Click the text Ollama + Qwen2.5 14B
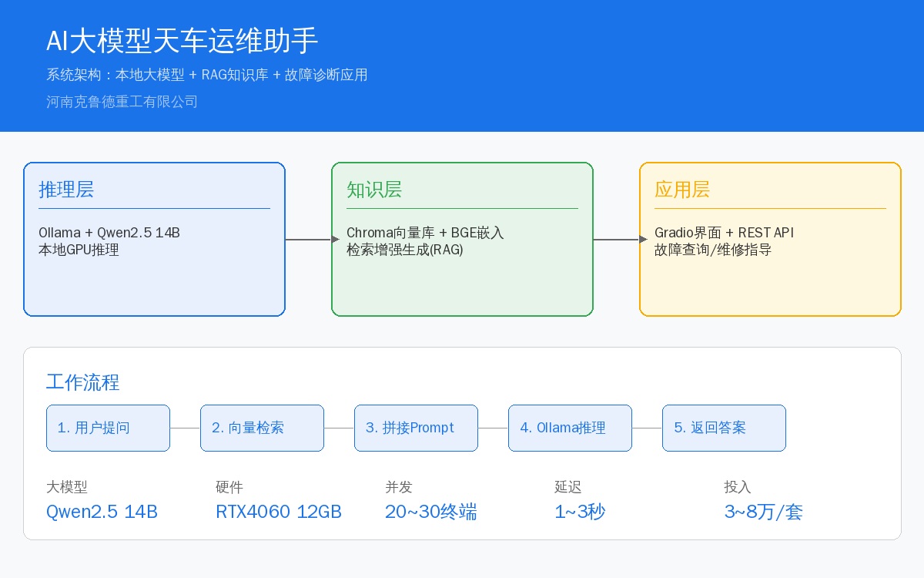924x578 pixels. pyautogui.click(x=109, y=233)
